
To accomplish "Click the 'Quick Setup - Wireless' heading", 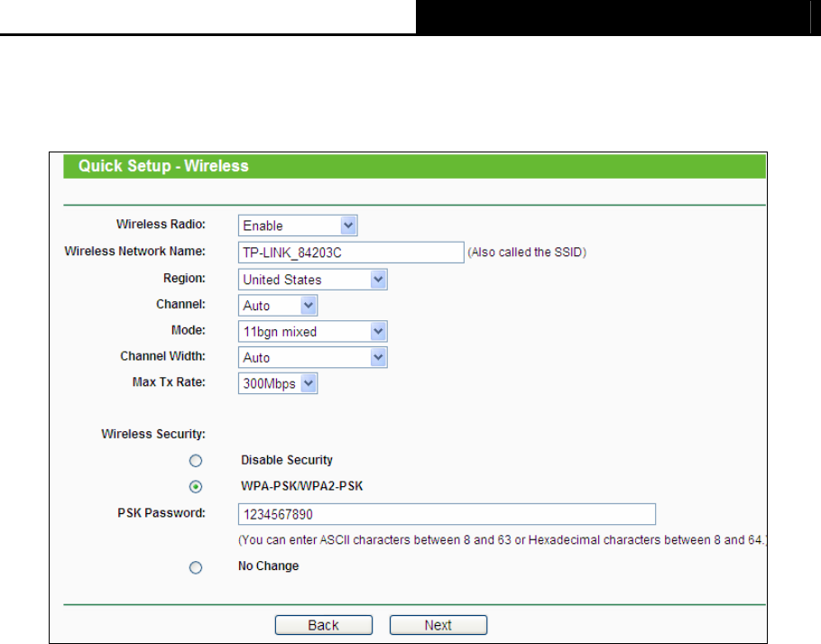I will 163,166.
